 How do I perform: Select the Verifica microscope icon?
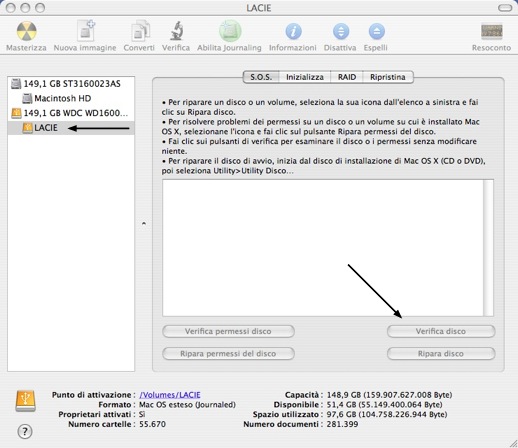pos(177,31)
